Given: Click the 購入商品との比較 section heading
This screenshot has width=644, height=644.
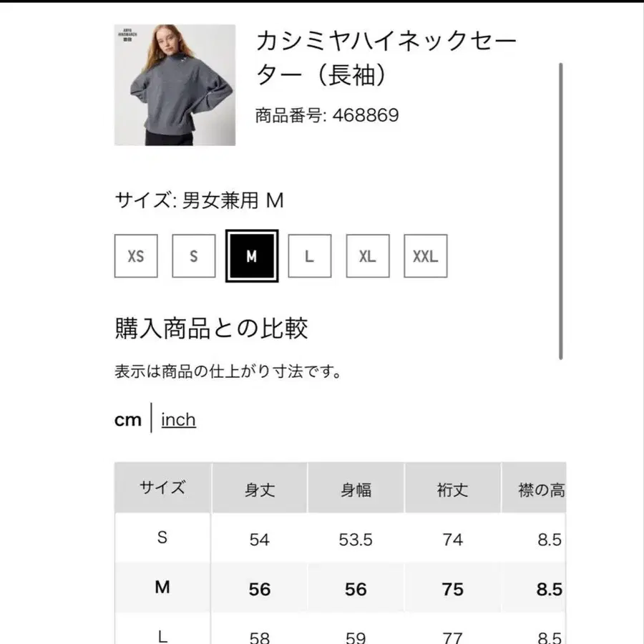Looking at the screenshot, I should coord(212,329).
